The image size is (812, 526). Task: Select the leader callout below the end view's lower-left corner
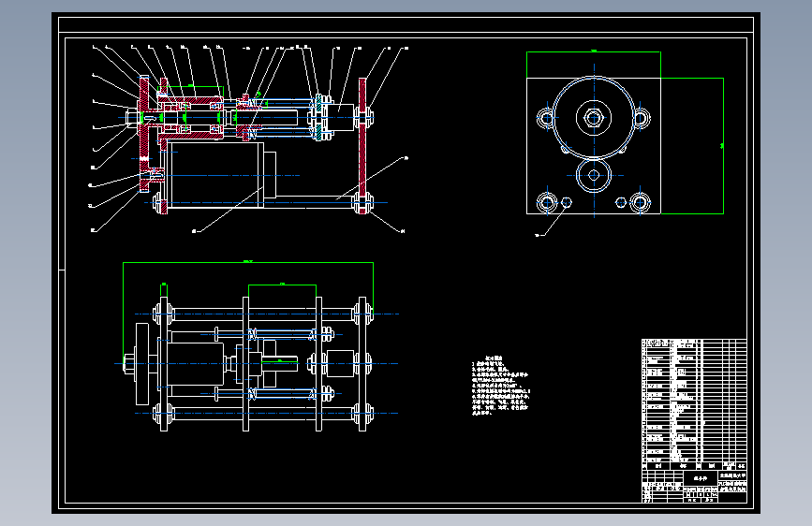tap(552, 220)
